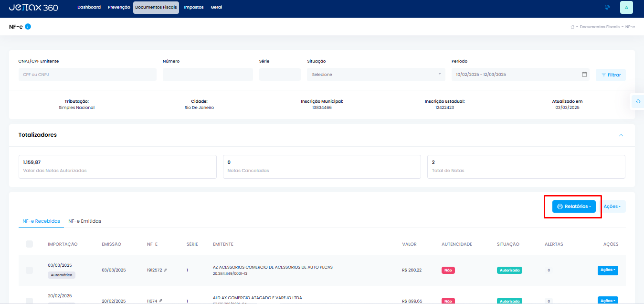Open Ações dropdown for AZ ACESSORIOS row

[608, 270]
